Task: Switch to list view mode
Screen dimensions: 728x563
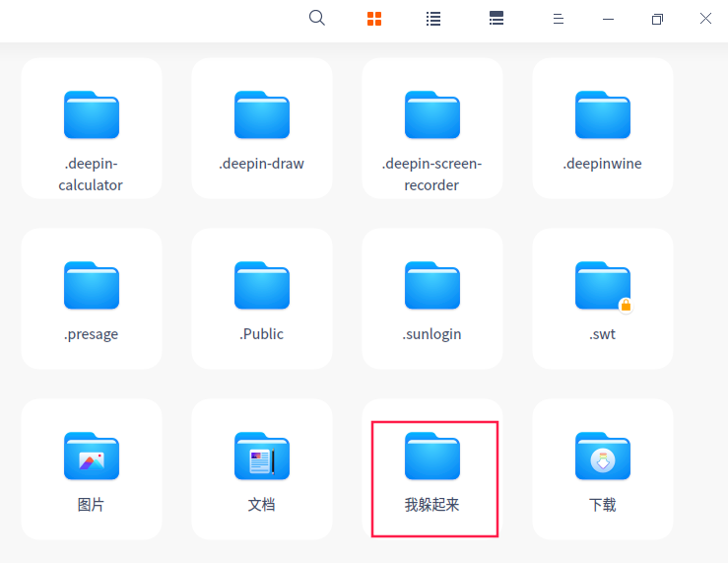Action: point(433,19)
